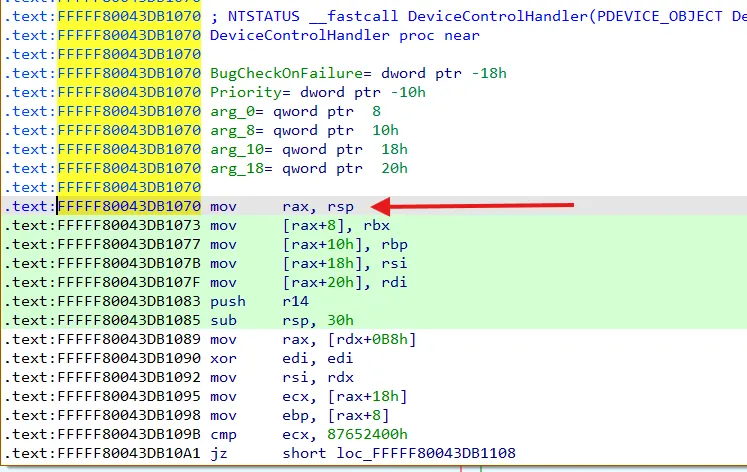Select the mov rsi, rdx instruction

point(282,377)
